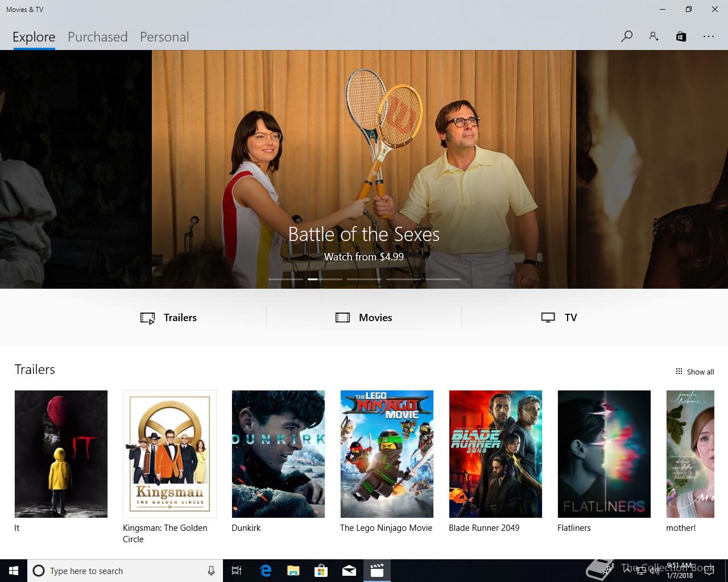Click the Dunkirk title text

[x=246, y=528]
